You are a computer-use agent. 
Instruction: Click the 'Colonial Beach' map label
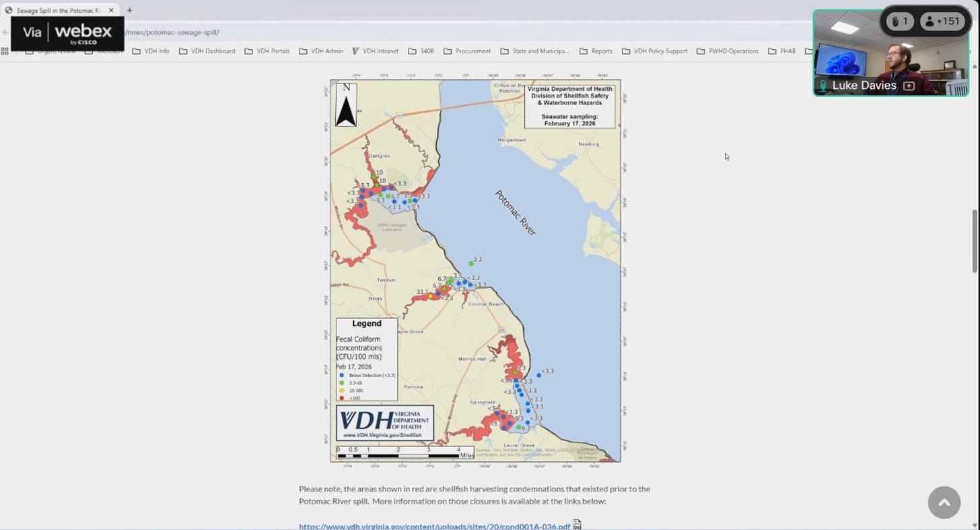pos(485,304)
